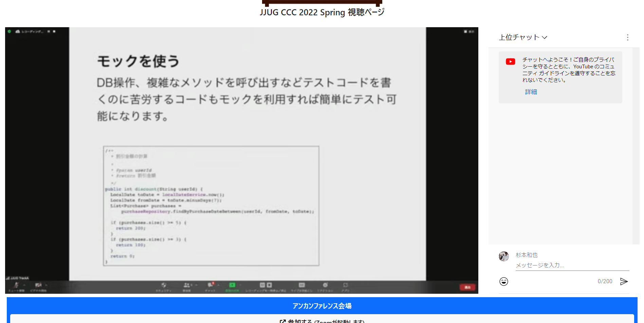The width and height of the screenshot is (644, 323).
Task: Click the live transcript icon in Zoom toolbar
Action: (302, 285)
